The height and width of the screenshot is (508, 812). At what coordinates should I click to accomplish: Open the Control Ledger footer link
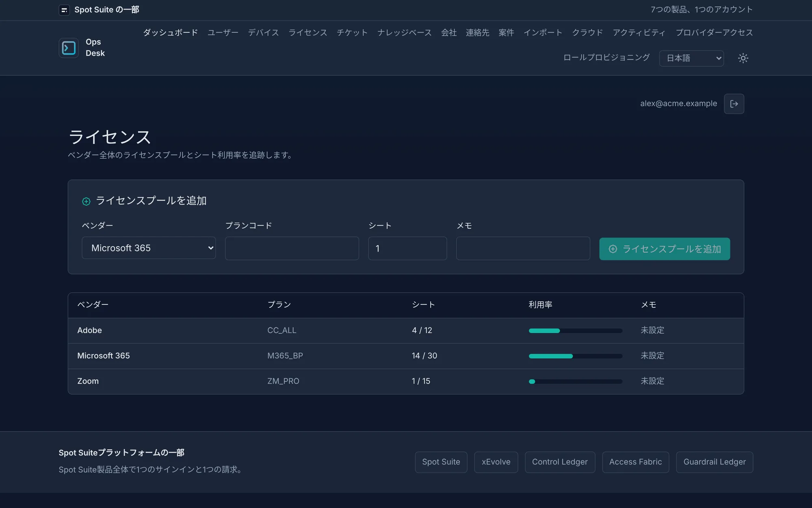pyautogui.click(x=560, y=462)
